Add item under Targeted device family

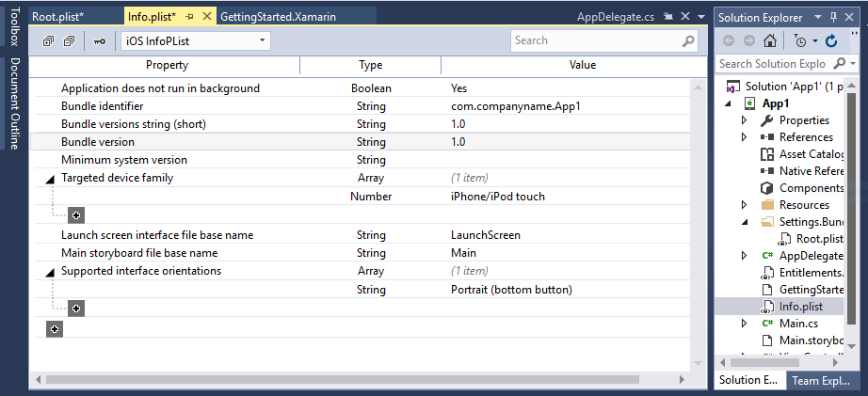coord(76,215)
